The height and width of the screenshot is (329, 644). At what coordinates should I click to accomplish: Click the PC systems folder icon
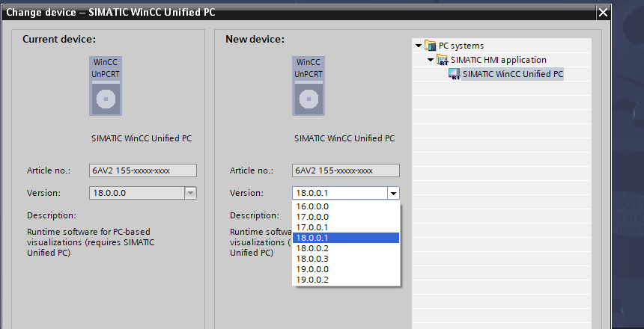(430, 46)
